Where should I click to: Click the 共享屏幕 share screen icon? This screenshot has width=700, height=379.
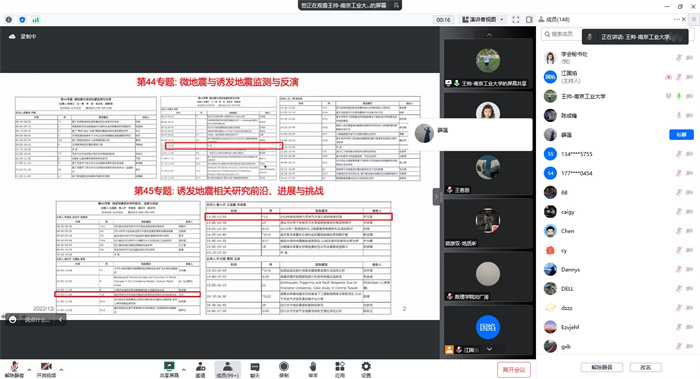(169, 369)
